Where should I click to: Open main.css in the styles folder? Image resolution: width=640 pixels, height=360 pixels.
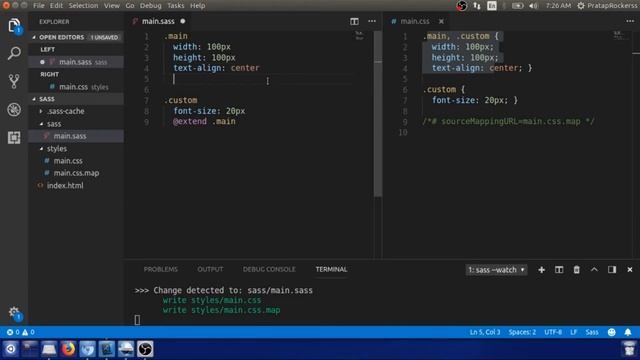coord(68,161)
